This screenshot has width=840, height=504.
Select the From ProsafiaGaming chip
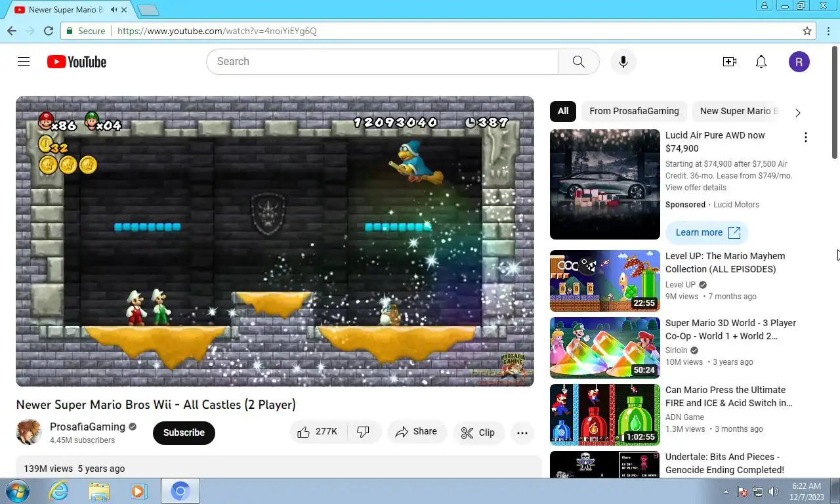(x=634, y=111)
